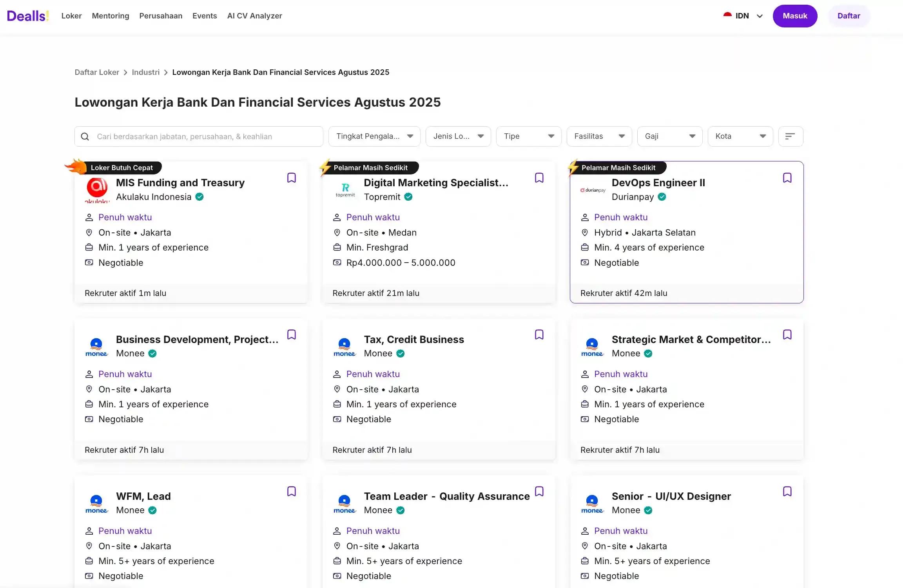Click the Indonesia flag icon
The image size is (903, 588).
point(727,16)
